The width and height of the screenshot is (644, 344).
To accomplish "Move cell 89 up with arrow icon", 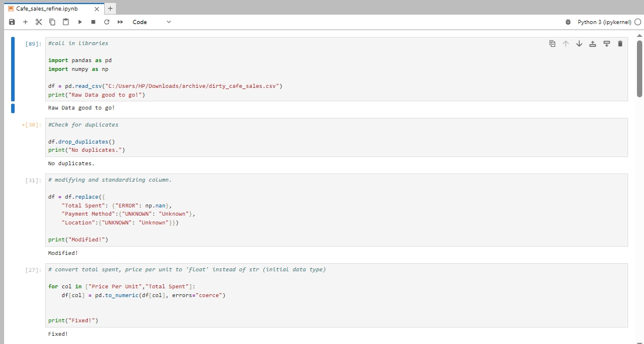I will [566, 43].
